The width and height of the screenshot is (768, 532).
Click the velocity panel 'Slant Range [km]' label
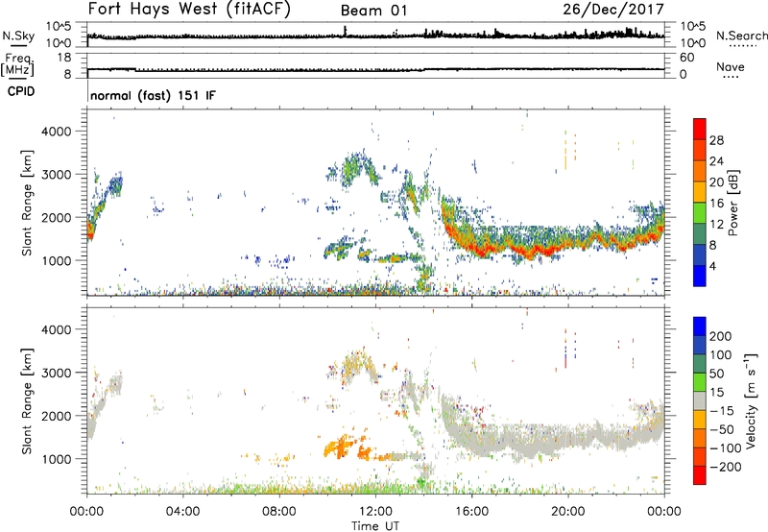27,401
